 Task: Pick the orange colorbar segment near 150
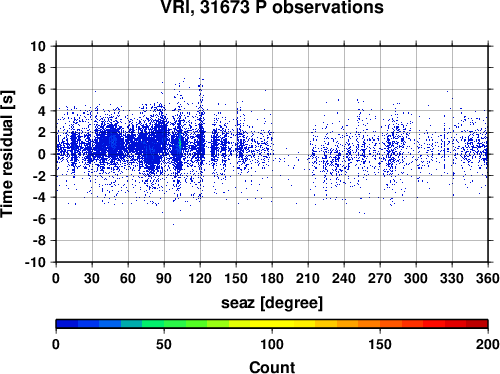coord(380,324)
